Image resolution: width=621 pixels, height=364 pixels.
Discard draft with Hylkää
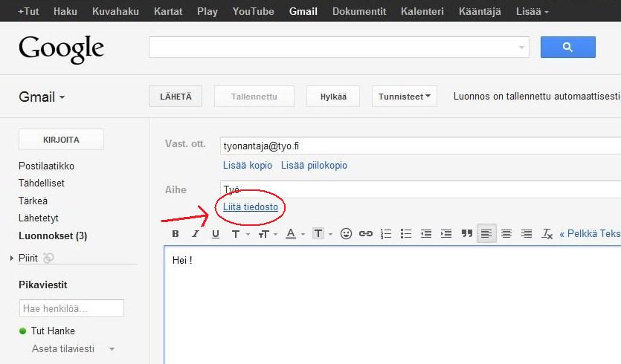point(333,97)
